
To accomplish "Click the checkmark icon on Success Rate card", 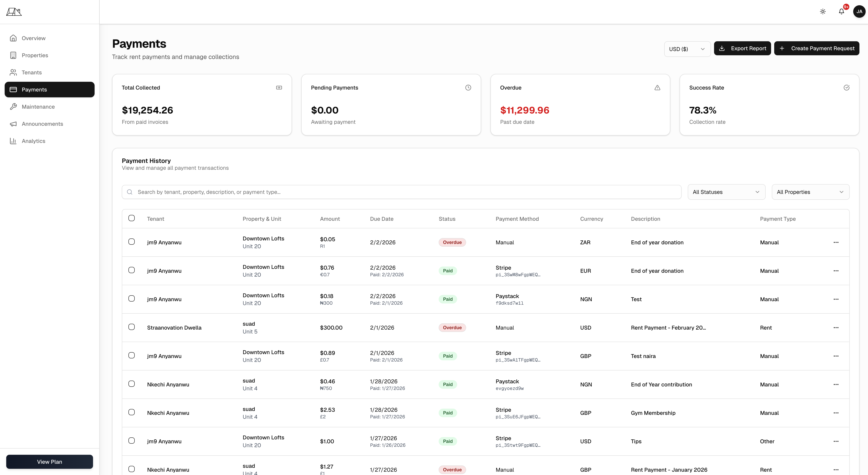I will tap(846, 88).
